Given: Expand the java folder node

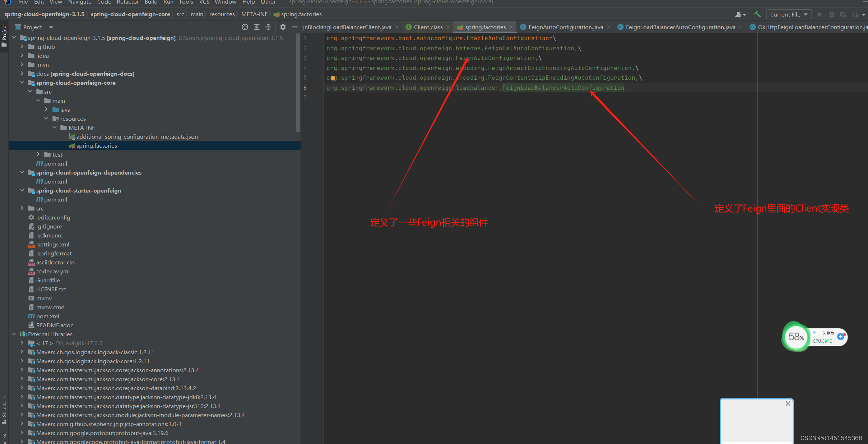Looking at the screenshot, I should [46, 110].
